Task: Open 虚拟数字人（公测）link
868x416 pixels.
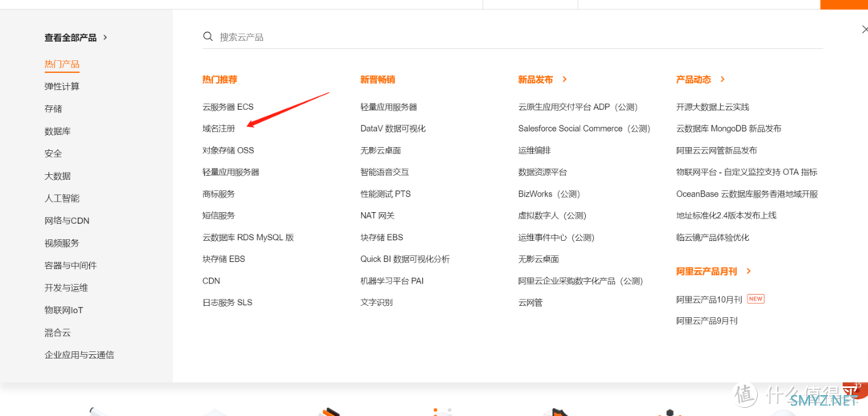Action: coord(552,216)
